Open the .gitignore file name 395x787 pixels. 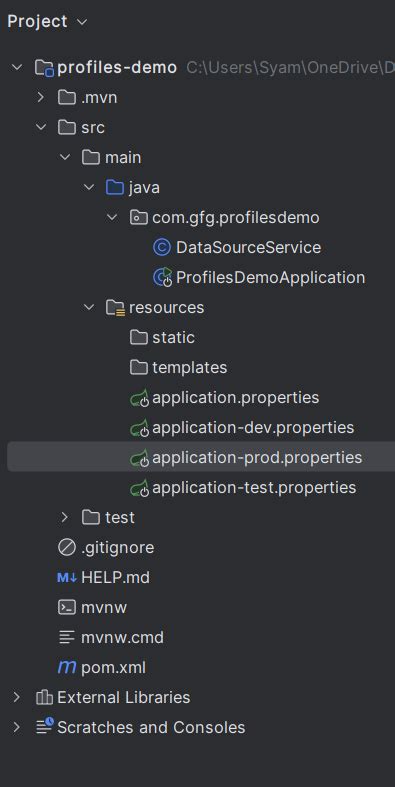coord(117,548)
